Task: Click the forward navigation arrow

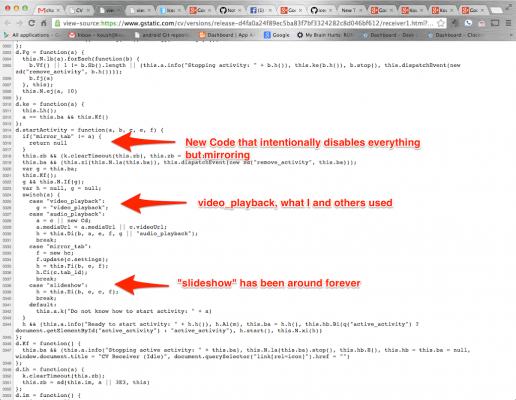Action: (19, 23)
